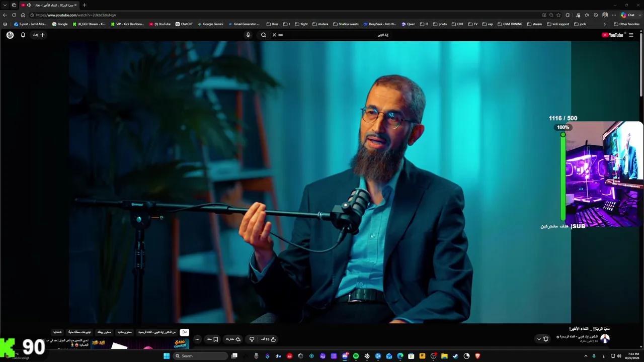This screenshot has width=644, height=362.
Task: Start voice search with microphone icon
Action: click(x=248, y=35)
